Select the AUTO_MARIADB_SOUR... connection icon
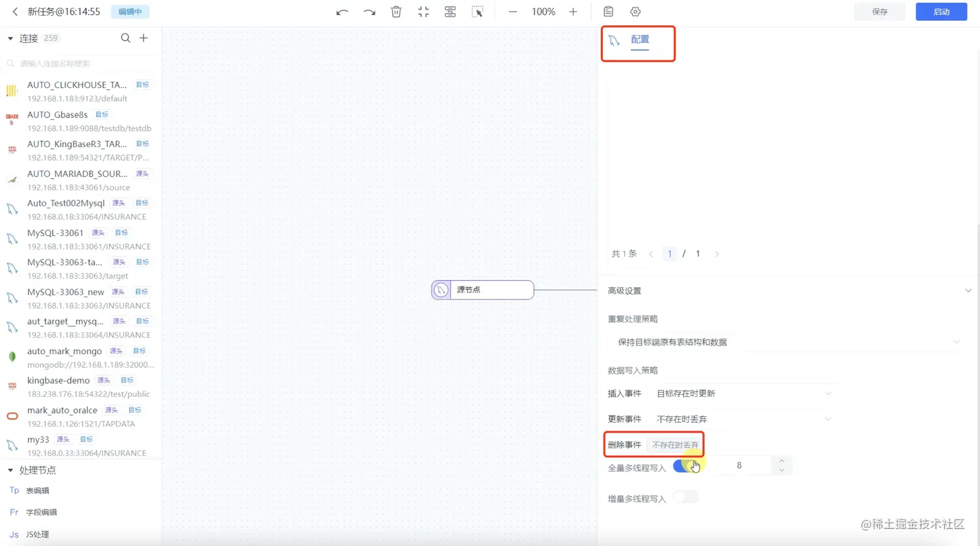 [12, 180]
